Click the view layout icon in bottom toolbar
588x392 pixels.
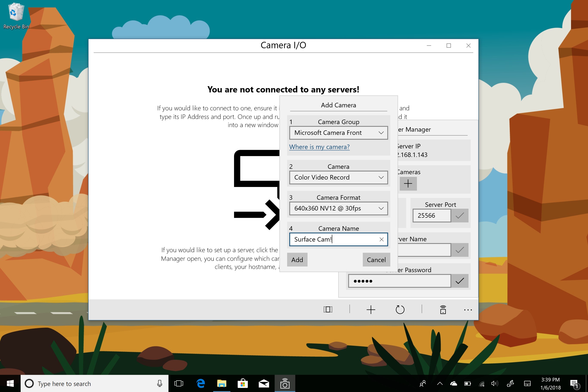click(328, 309)
